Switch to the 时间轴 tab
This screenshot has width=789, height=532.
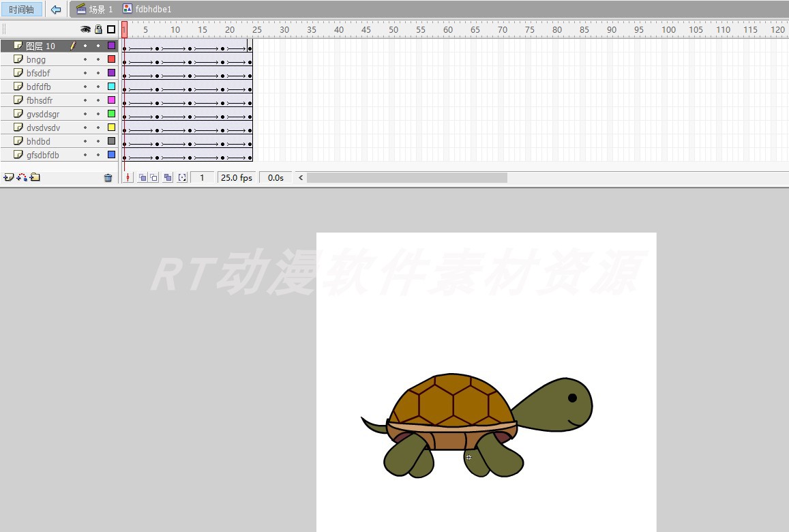21,9
